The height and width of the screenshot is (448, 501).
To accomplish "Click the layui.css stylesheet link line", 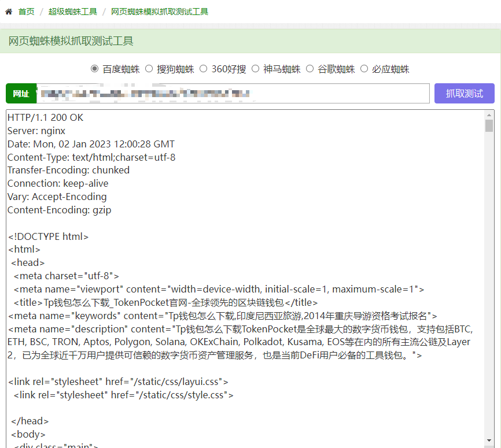I will 118,382.
